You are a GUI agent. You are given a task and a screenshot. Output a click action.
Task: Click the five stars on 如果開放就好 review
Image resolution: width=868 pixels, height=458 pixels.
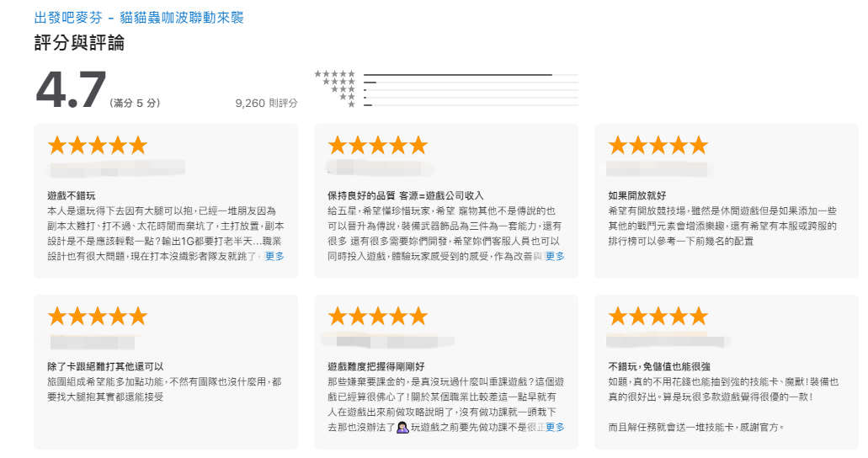(x=658, y=146)
